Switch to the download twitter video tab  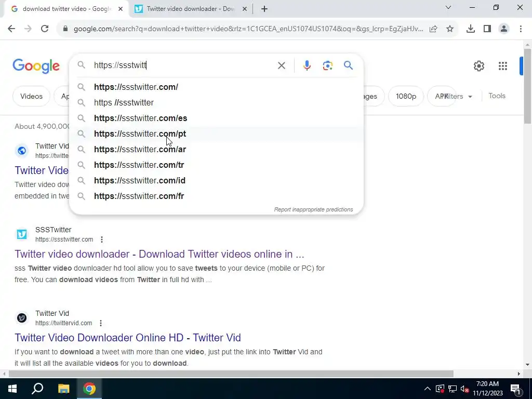point(66,9)
